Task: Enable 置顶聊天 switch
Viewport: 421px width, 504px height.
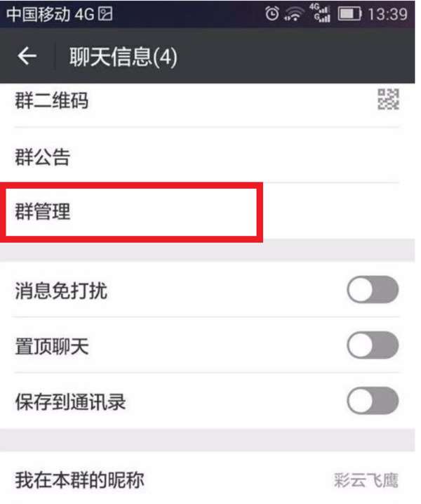Action: pos(373,345)
